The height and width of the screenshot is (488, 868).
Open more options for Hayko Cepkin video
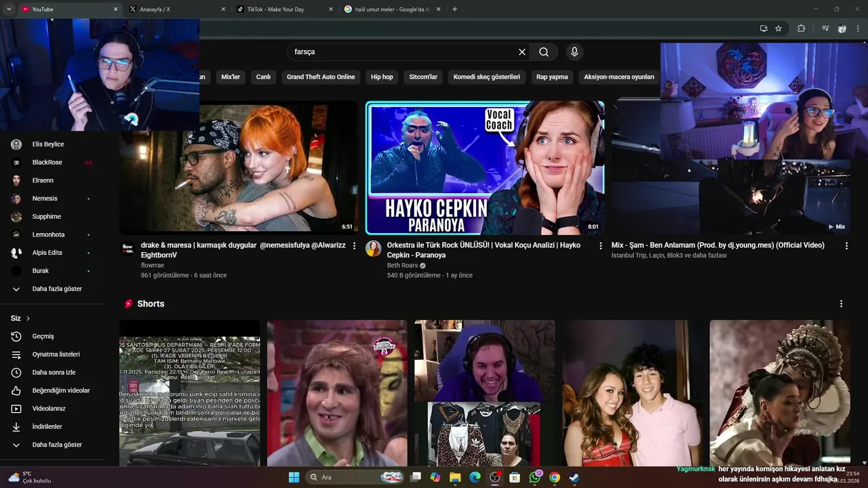[600, 246]
